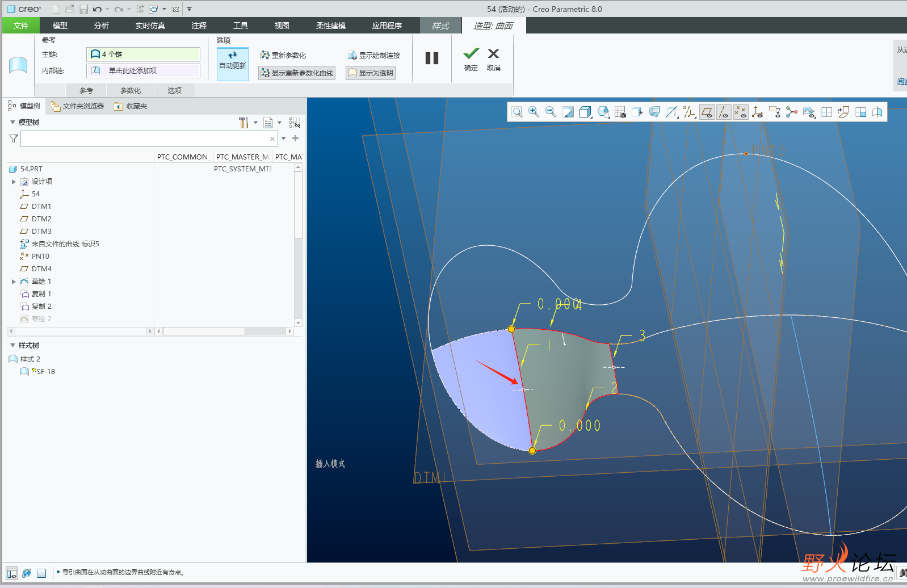Image resolution: width=907 pixels, height=588 pixels.
Task: Toggle 显示重新参数化曲线 option
Action: pyautogui.click(x=297, y=73)
